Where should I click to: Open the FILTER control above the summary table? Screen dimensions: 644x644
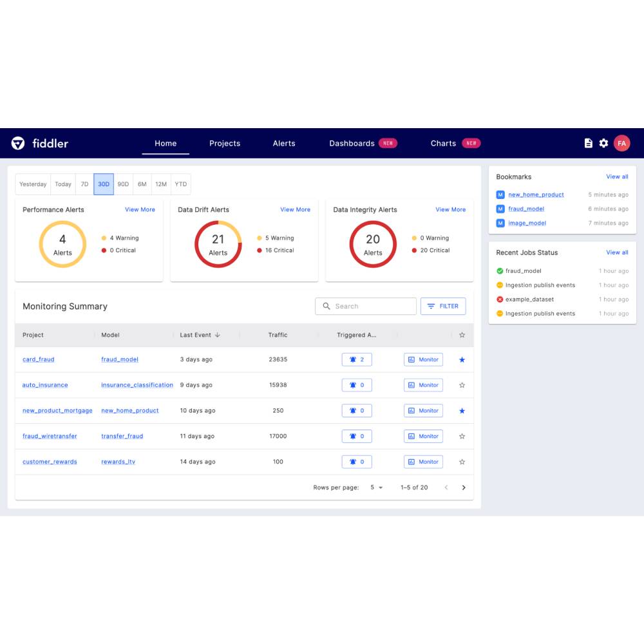pyautogui.click(x=443, y=306)
